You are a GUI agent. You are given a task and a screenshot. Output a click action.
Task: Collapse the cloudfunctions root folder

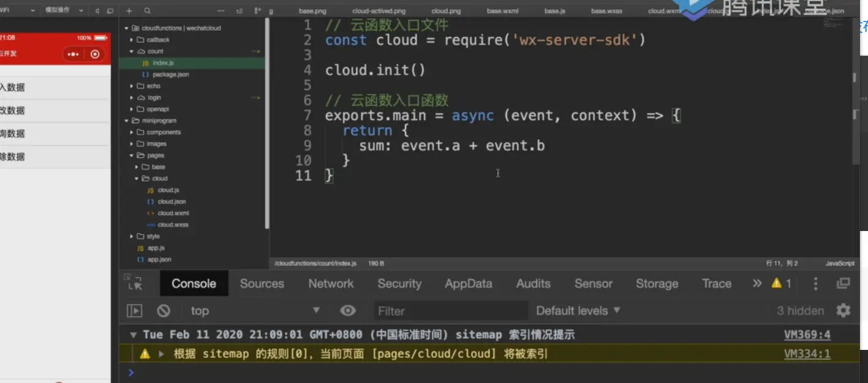[127, 28]
